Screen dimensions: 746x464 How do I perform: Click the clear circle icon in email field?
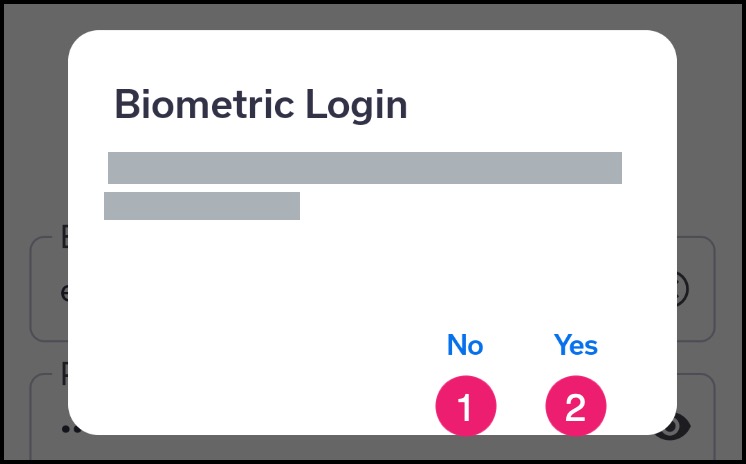tap(682, 289)
